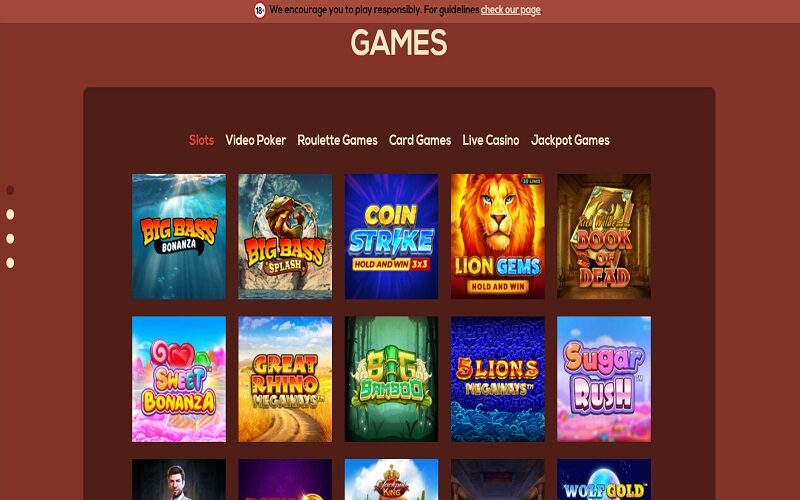Launch the Big Bamboo slot

click(x=391, y=379)
